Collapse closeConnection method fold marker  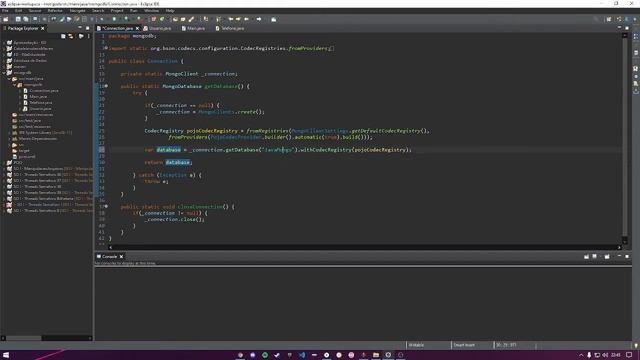(x=106, y=207)
